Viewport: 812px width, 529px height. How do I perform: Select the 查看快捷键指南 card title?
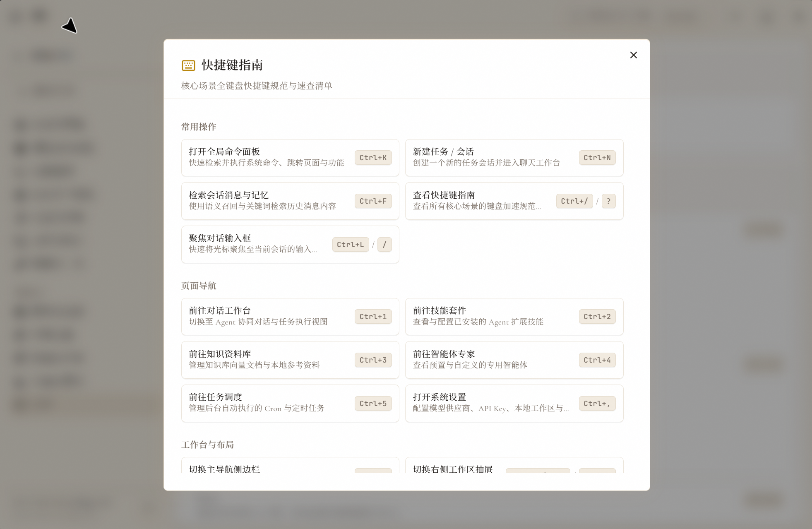tap(444, 195)
